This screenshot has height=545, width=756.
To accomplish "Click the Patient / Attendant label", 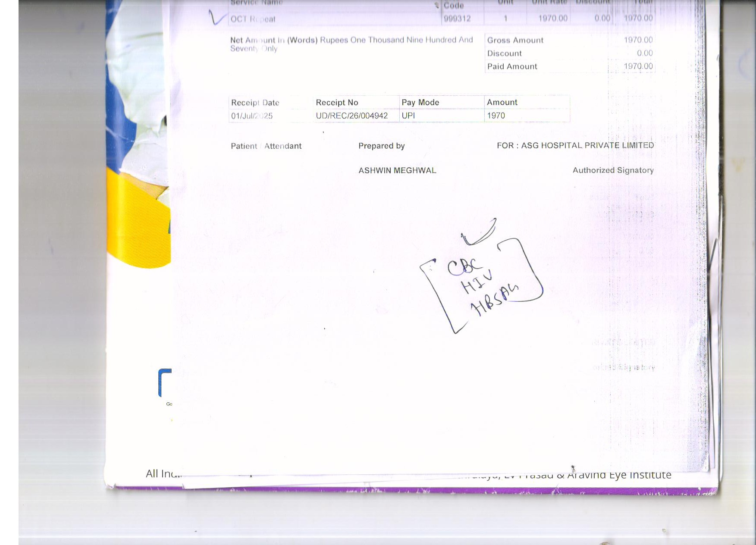I will click(266, 146).
